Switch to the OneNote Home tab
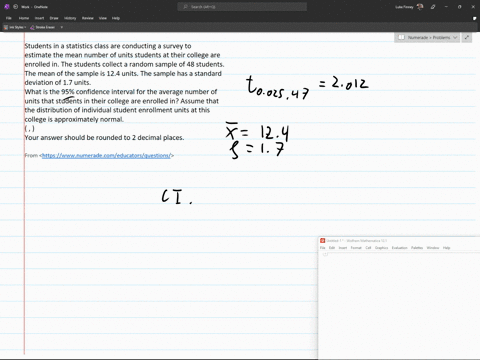This screenshot has height=360, width=480. (24, 18)
